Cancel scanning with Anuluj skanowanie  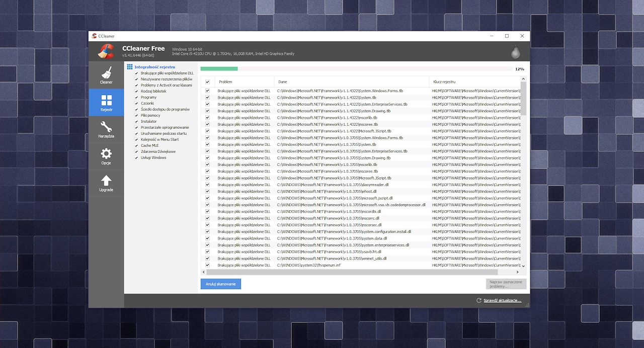[221, 284]
